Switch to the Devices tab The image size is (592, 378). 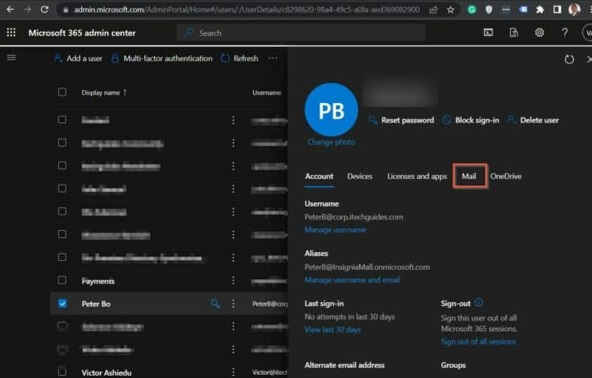(360, 176)
